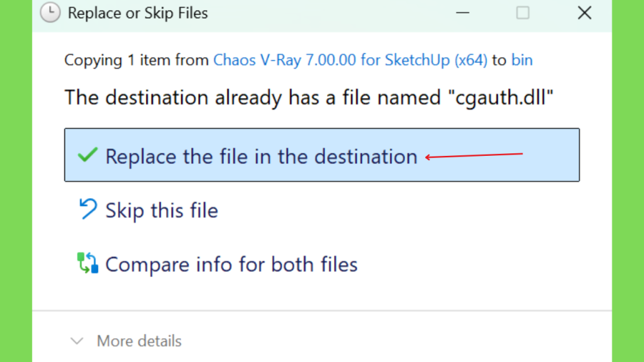
Task: Choose Compare info for both files
Action: tap(322, 264)
